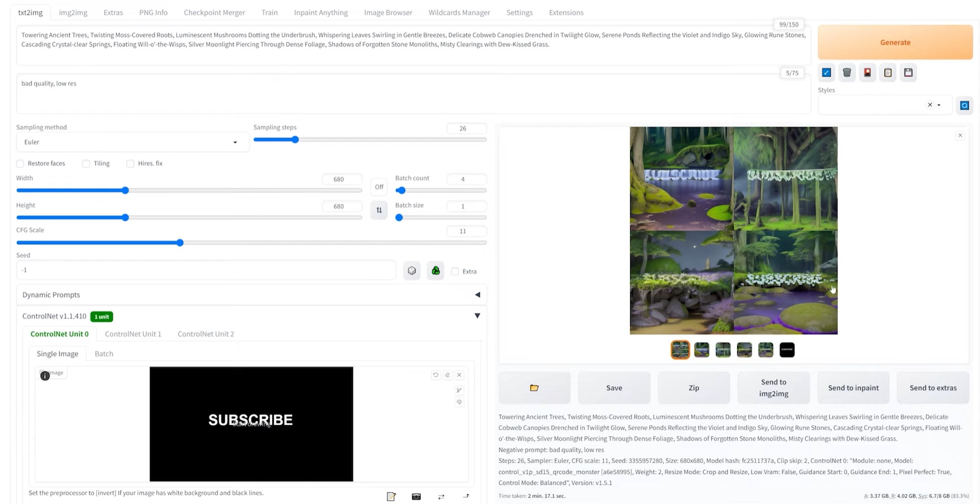Enable the Tiling checkbox
Screen dimensions: 980x504
tap(86, 163)
